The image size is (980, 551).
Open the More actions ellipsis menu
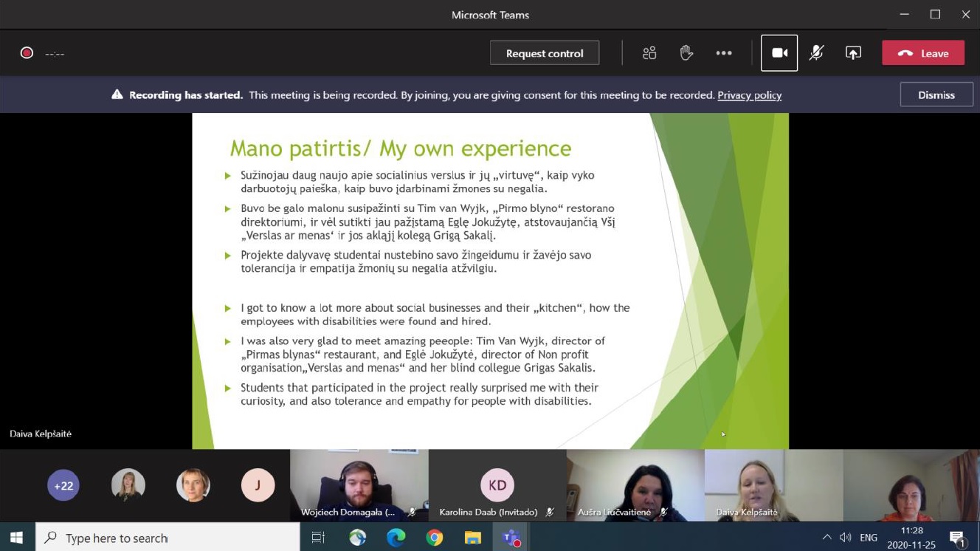click(724, 53)
